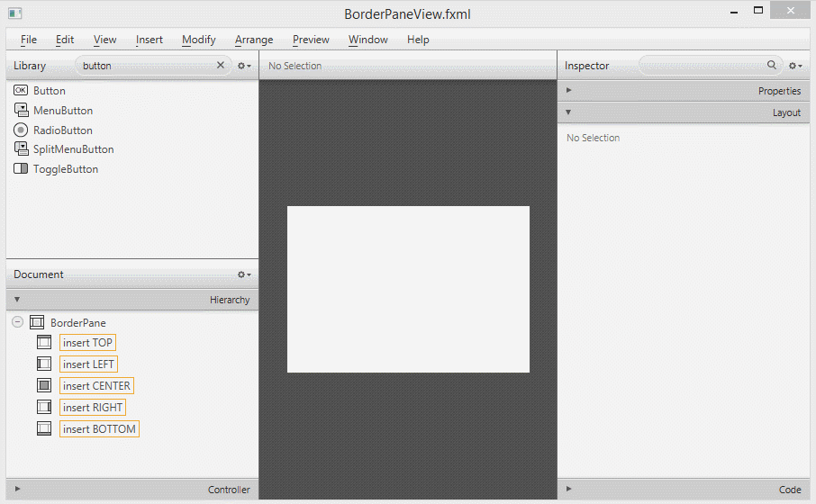The width and height of the screenshot is (816, 504).
Task: Open the Edit menu
Action: pos(65,40)
